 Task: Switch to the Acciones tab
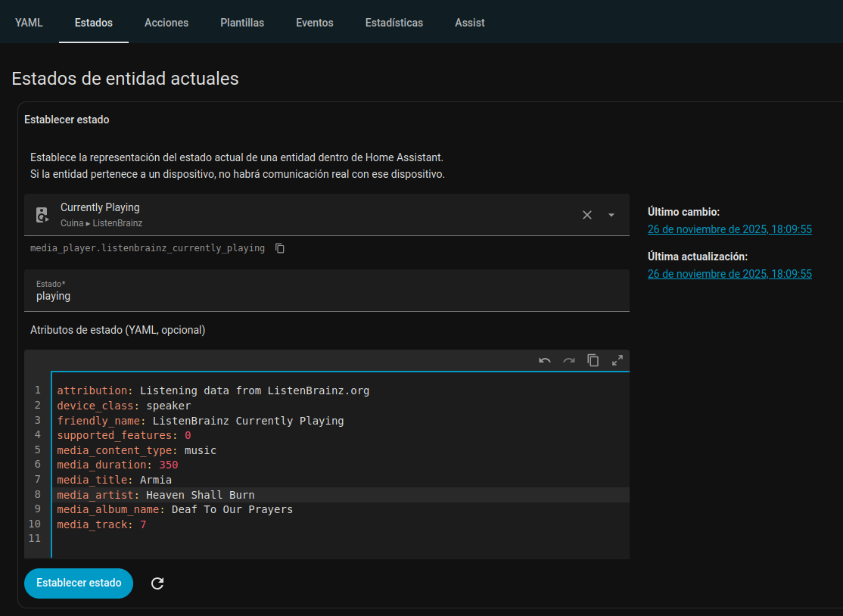pyautogui.click(x=166, y=23)
